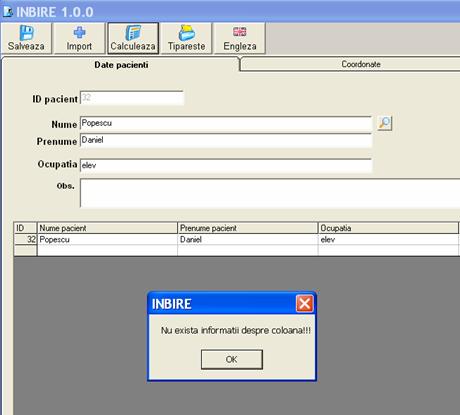
Task: Click the magnifier search icon beside Nume
Action: (x=384, y=123)
